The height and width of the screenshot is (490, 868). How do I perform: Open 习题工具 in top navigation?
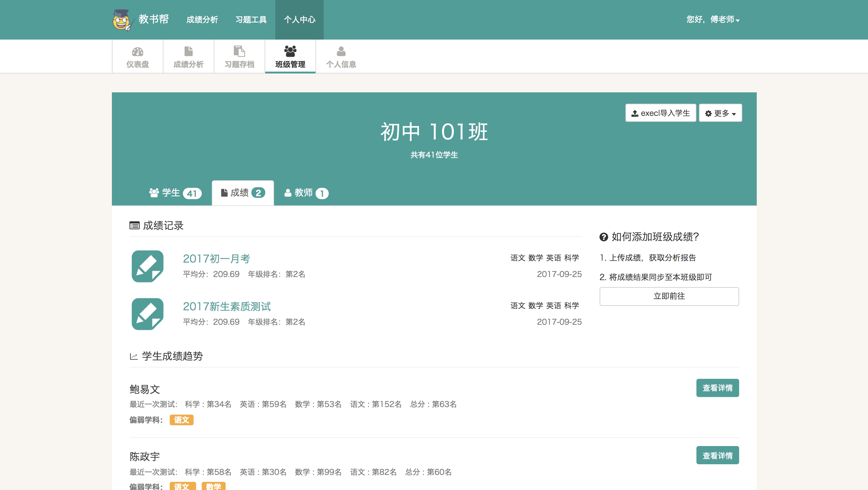click(x=251, y=19)
